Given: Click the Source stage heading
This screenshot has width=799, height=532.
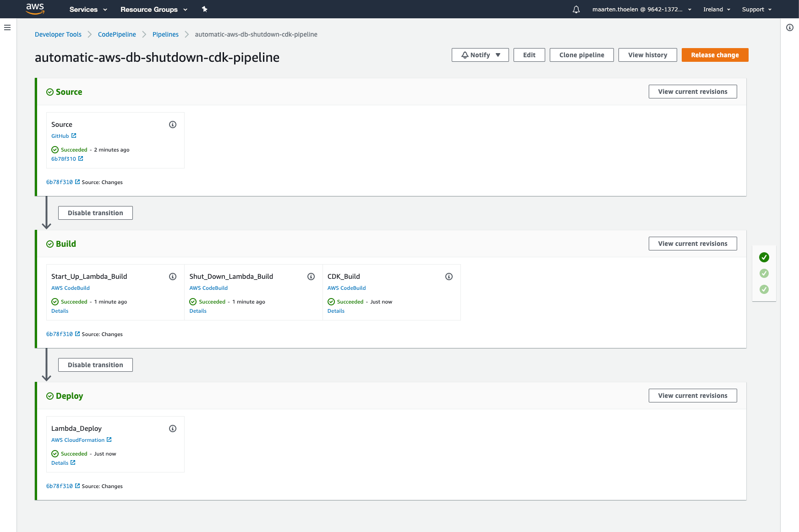Looking at the screenshot, I should (69, 92).
